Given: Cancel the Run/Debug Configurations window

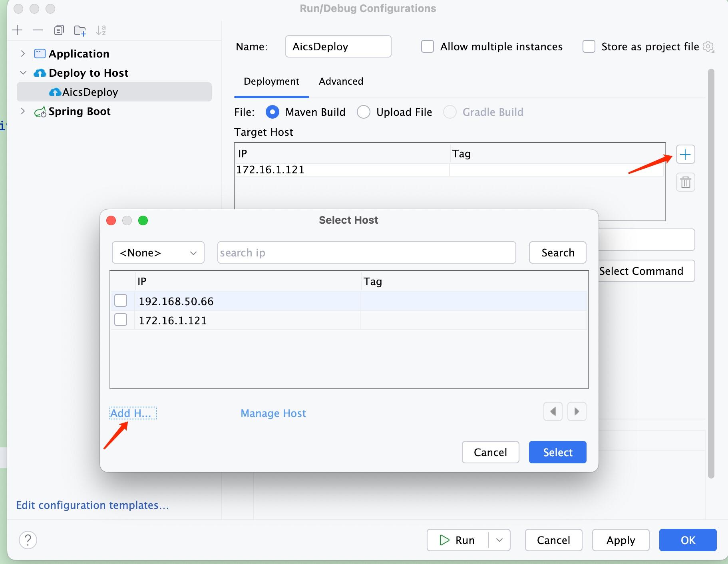Looking at the screenshot, I should point(553,540).
